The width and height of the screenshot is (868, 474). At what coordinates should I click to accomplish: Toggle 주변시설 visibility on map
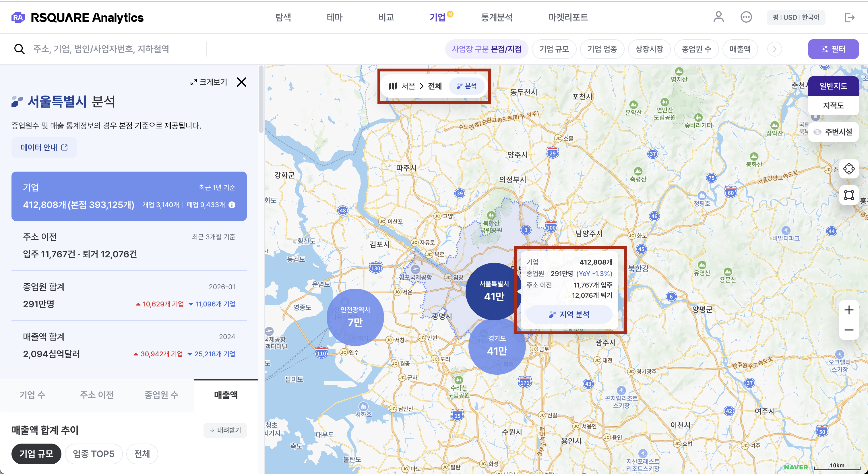tap(833, 132)
